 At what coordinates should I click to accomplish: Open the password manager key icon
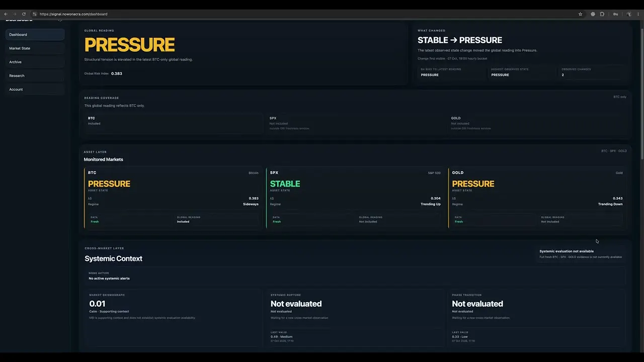615,14
